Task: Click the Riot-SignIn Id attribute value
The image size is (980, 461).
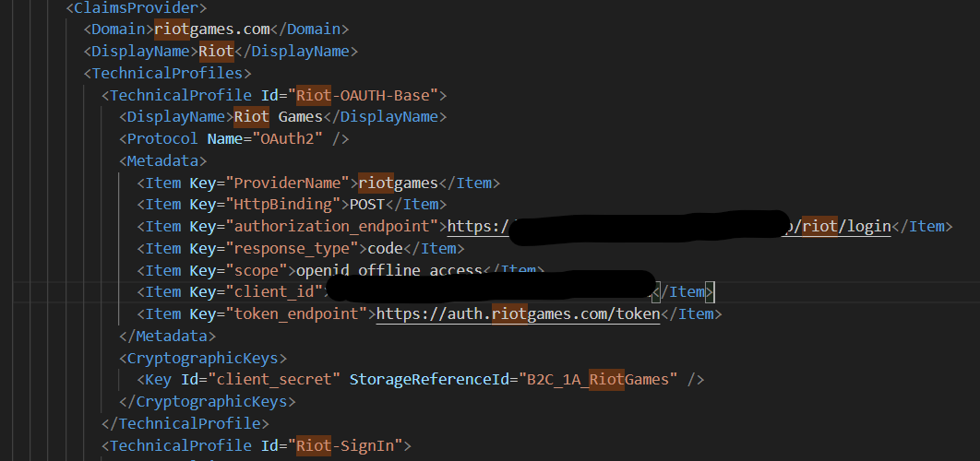Action: (x=346, y=445)
